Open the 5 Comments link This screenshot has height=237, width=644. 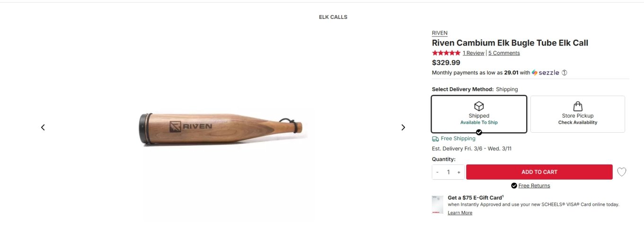(x=504, y=53)
